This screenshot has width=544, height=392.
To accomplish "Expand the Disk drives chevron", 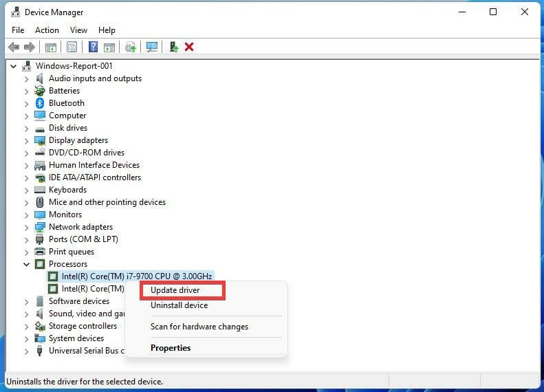I will coord(26,129).
